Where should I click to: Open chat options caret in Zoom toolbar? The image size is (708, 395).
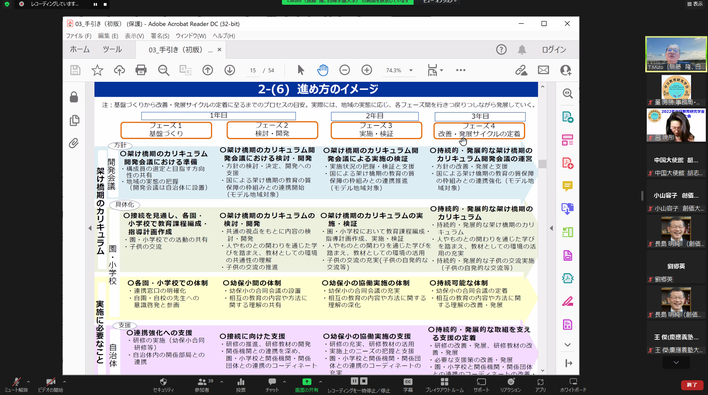[284, 382]
